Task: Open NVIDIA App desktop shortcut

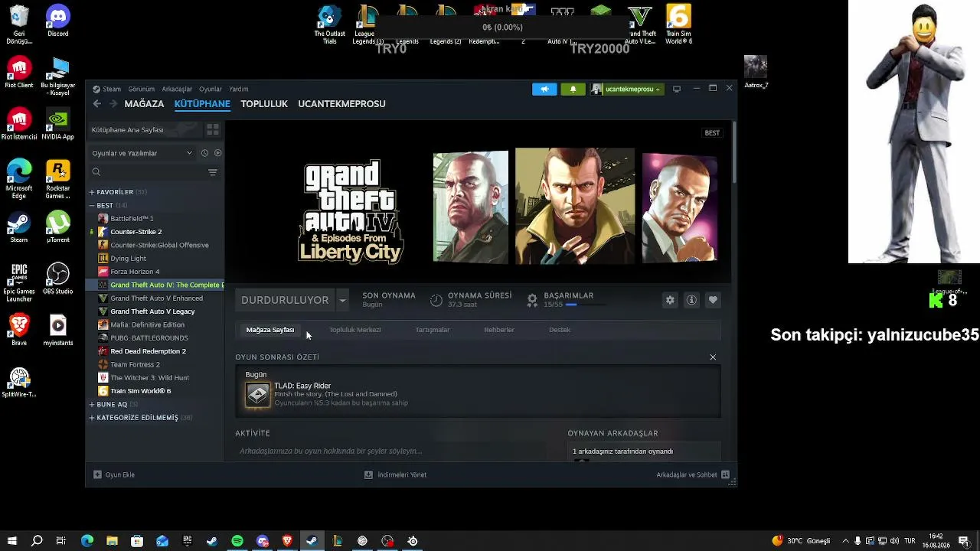Action: (58, 125)
